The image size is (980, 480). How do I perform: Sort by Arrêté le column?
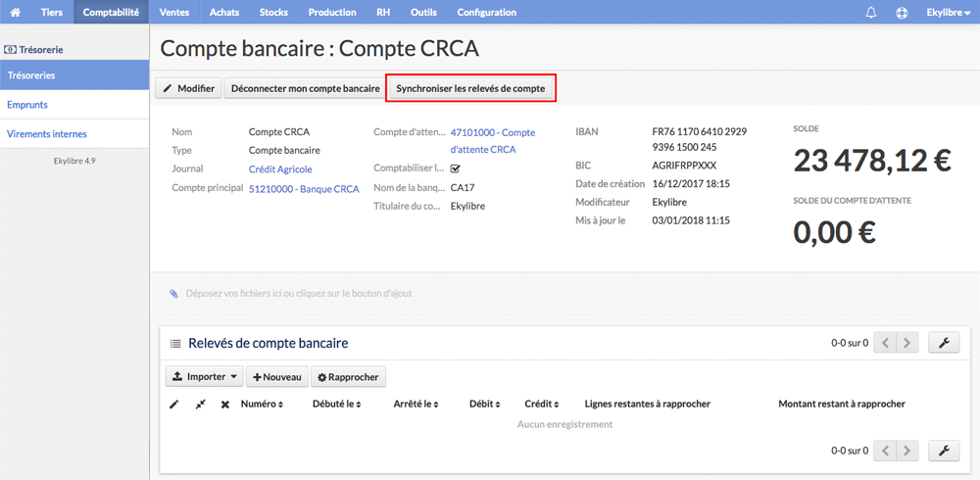click(x=416, y=405)
